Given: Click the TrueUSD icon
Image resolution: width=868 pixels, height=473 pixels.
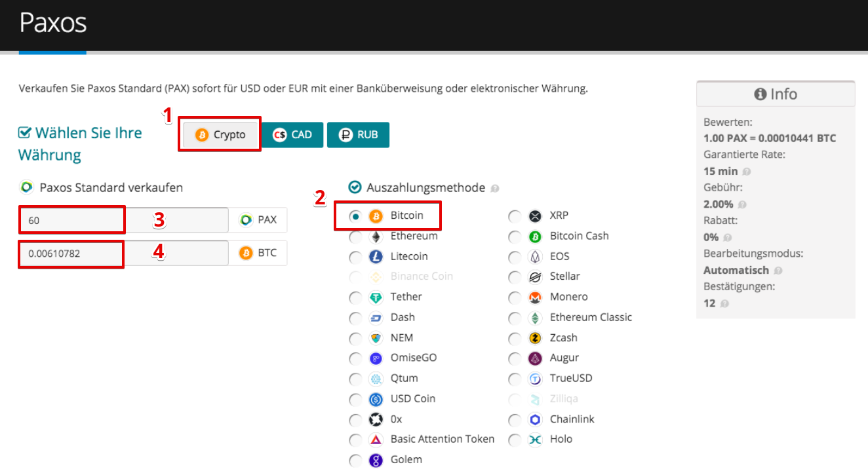Looking at the screenshot, I should tap(535, 379).
